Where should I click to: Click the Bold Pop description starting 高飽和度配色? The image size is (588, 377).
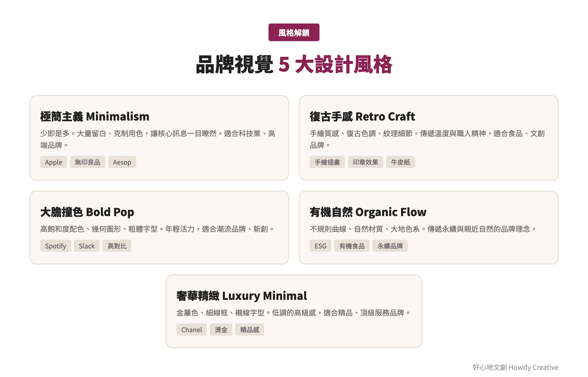tap(157, 229)
